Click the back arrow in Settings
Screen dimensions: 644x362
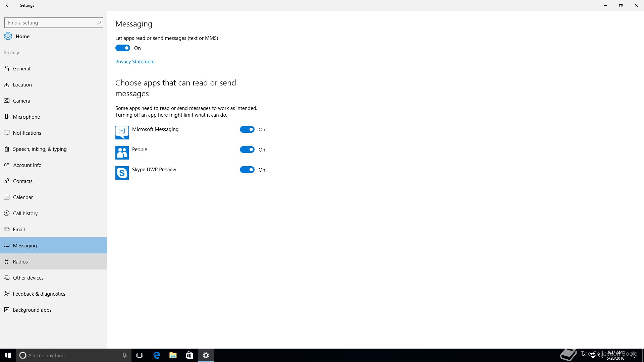pos(8,5)
